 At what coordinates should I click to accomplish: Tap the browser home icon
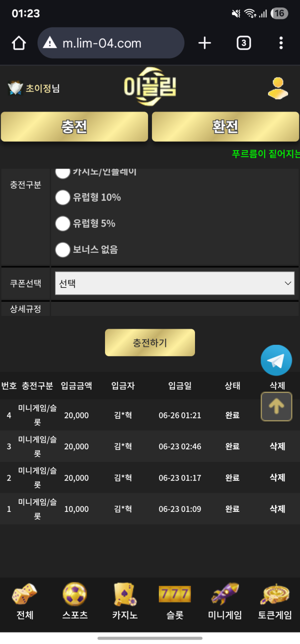point(18,44)
